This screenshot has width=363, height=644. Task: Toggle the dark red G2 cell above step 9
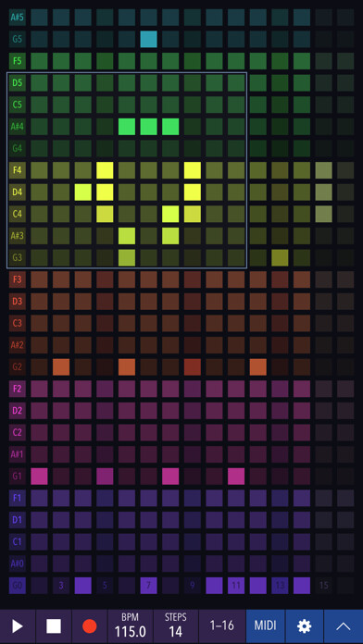click(x=193, y=366)
